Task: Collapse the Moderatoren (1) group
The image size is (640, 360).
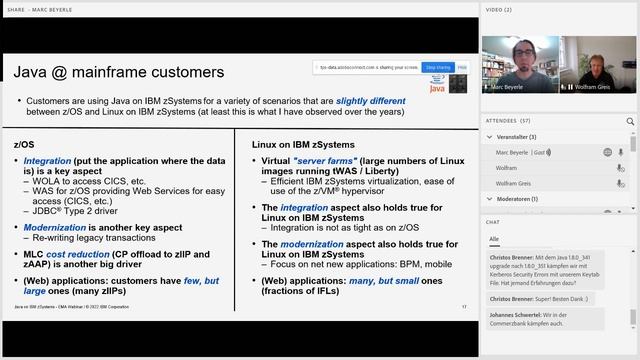Action: (489, 199)
